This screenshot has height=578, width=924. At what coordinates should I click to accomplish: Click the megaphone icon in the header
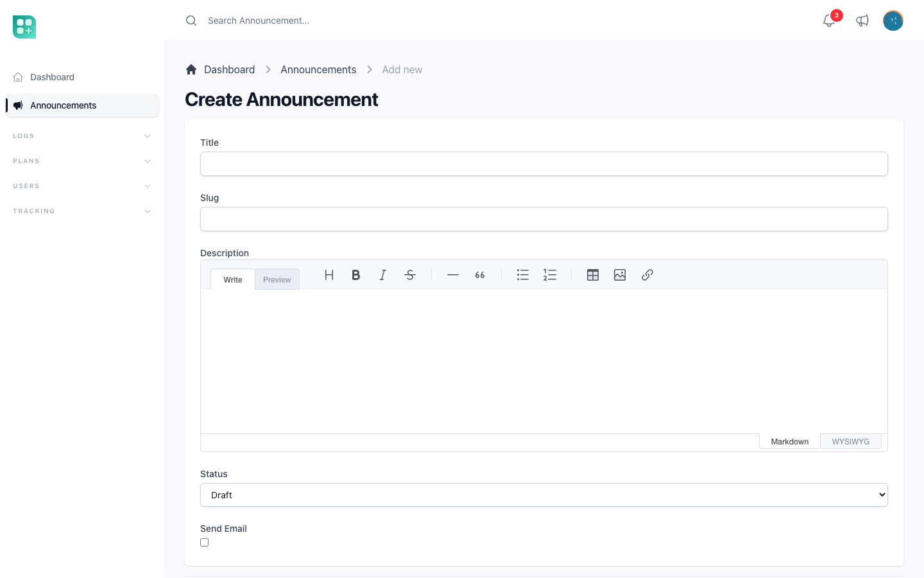(x=862, y=21)
